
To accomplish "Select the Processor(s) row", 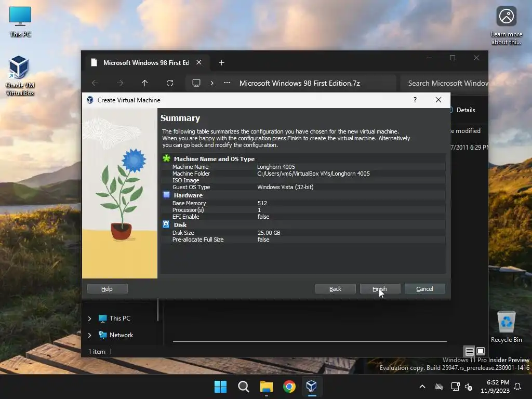I will coord(303,210).
